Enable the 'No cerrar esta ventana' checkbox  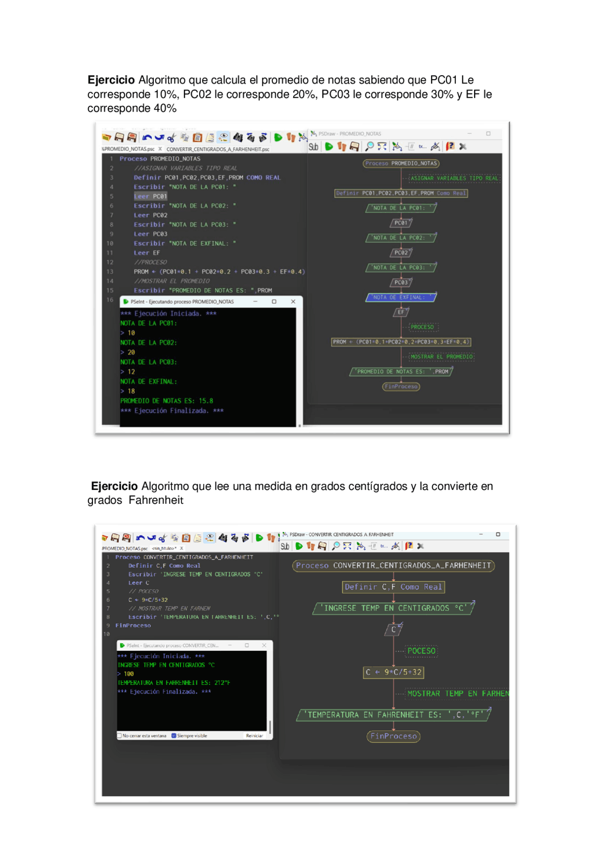(120, 736)
